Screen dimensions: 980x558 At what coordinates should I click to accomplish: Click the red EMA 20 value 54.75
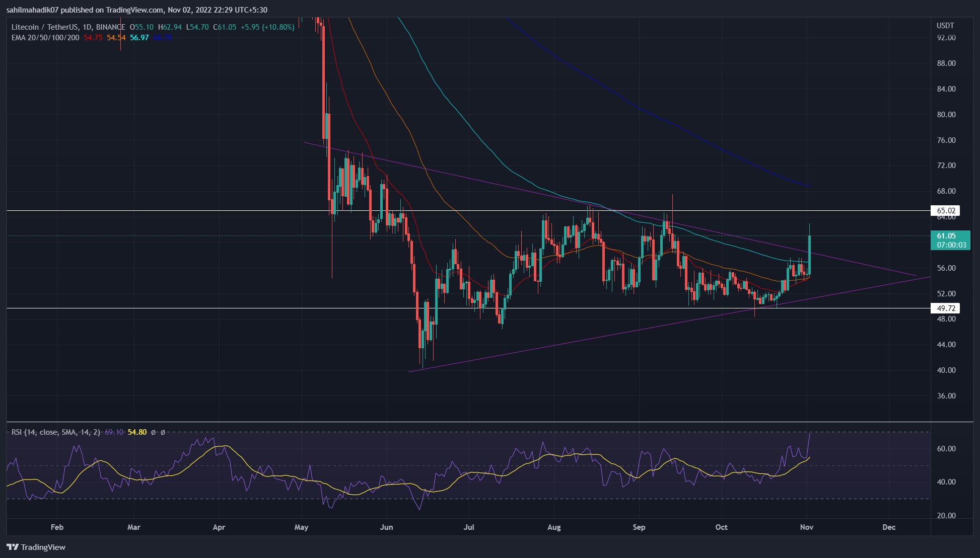[93, 38]
